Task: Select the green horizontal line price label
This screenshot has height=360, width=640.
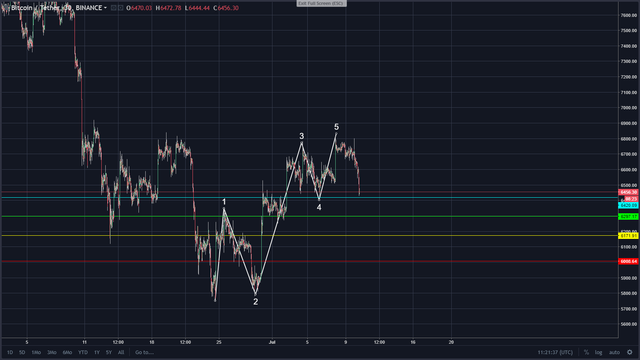Action: pos(629,216)
